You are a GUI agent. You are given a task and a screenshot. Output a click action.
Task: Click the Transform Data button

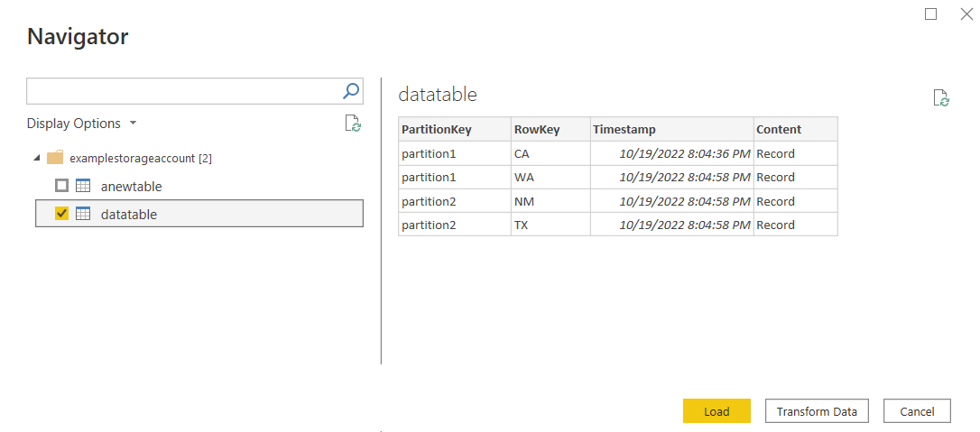817,411
